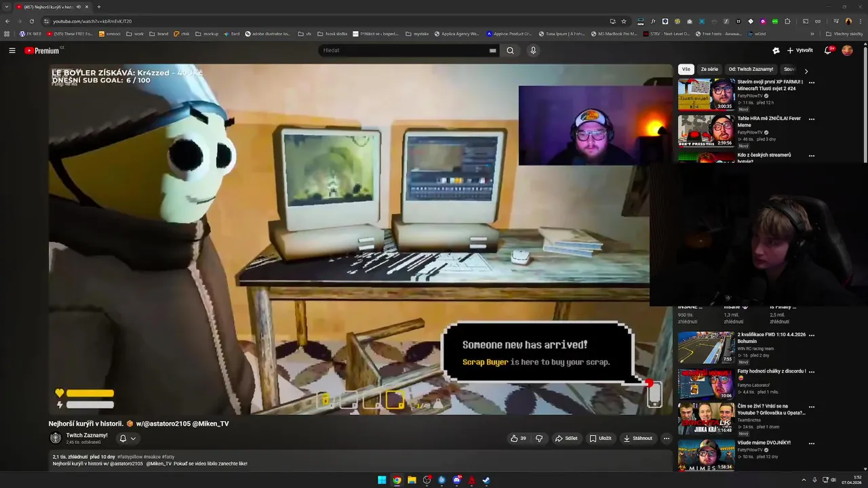Like the video with the thumbs-up button
This screenshot has width=868, height=488.
click(x=519, y=439)
